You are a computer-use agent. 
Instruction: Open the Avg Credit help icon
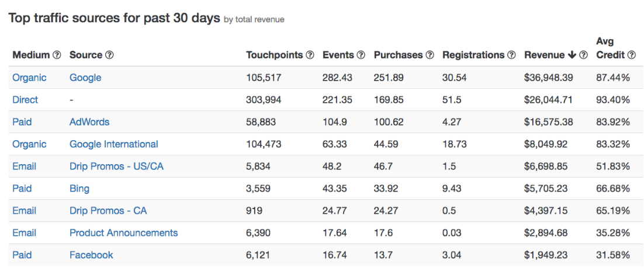[631, 55]
